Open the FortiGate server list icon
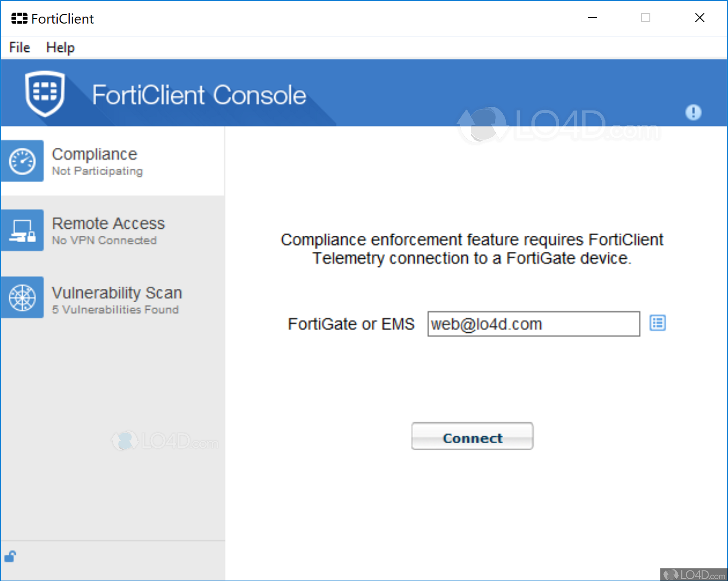Viewport: 728px width, 581px height. [657, 323]
